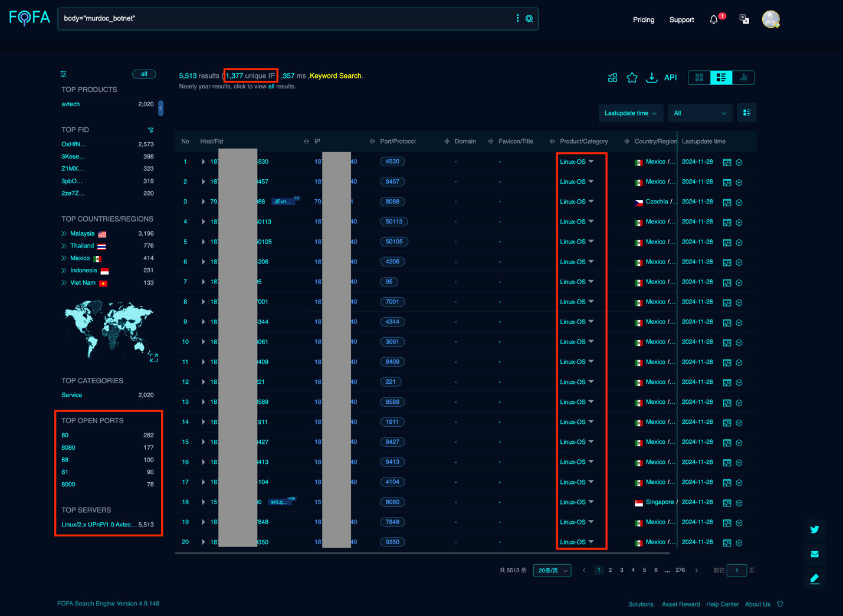Click the go-to page number input
The image size is (843, 616).
click(x=737, y=571)
